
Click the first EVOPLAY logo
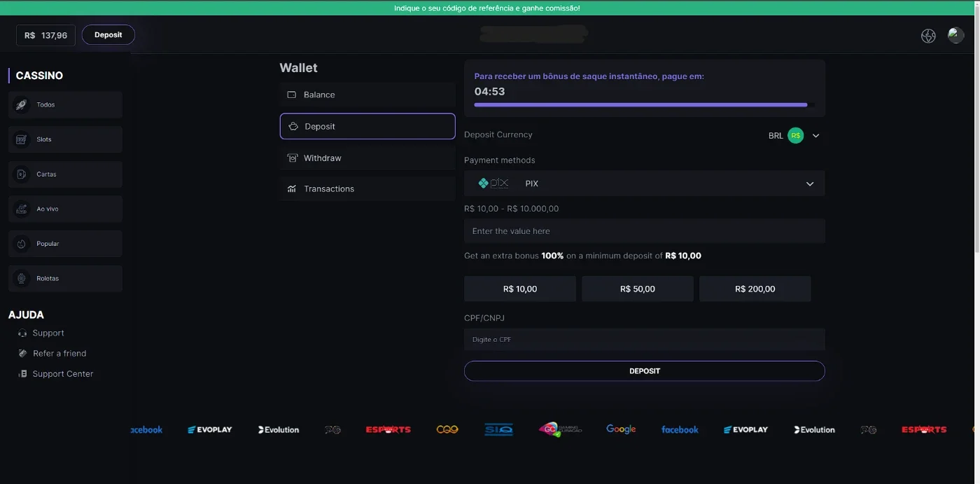[x=210, y=429]
